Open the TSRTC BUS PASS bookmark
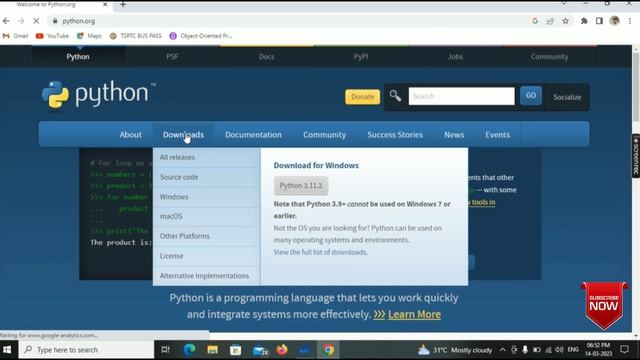Image resolution: width=640 pixels, height=360 pixels. coord(136,36)
